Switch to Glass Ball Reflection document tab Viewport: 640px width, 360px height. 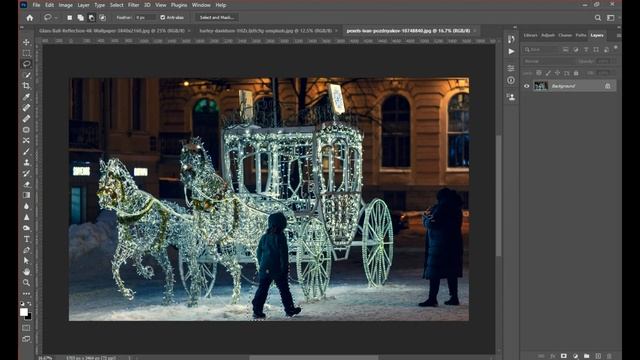point(111,31)
